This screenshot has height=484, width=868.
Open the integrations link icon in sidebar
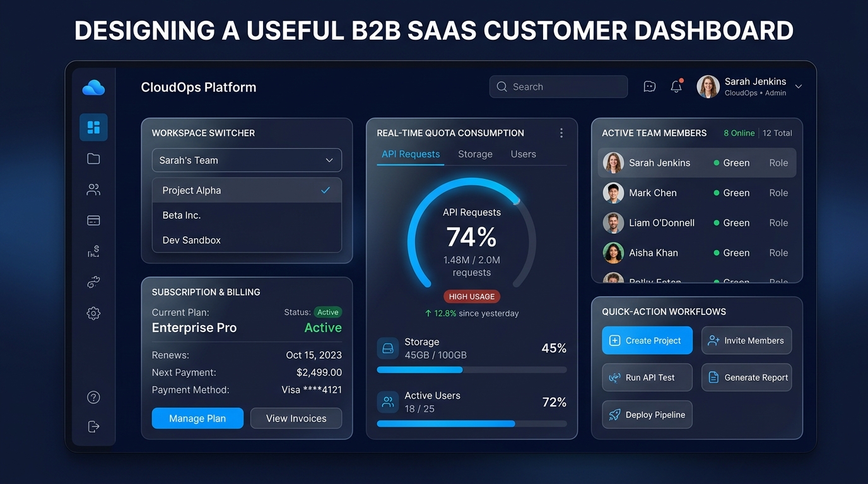(93, 282)
